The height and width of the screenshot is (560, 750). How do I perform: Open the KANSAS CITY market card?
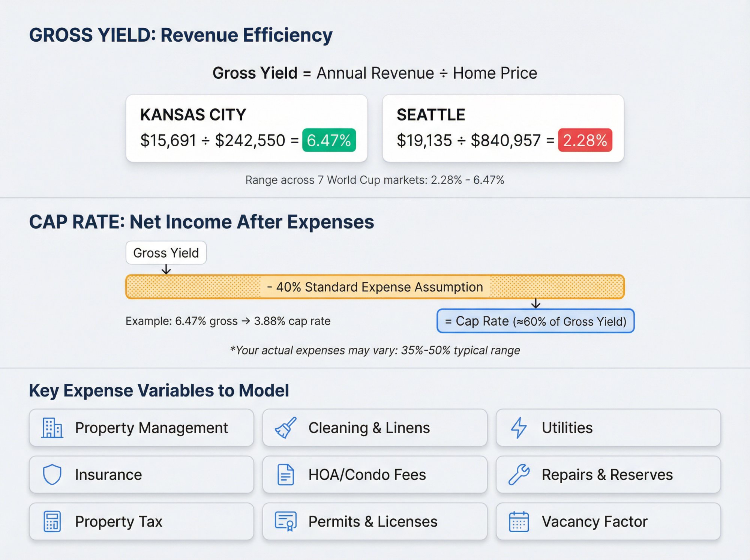247,128
